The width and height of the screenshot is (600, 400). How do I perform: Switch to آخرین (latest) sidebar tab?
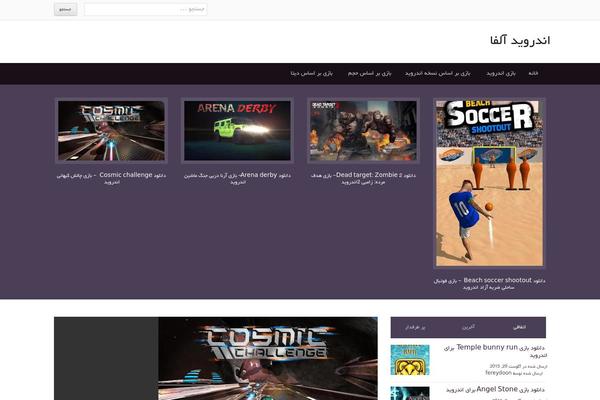pyautogui.click(x=468, y=327)
